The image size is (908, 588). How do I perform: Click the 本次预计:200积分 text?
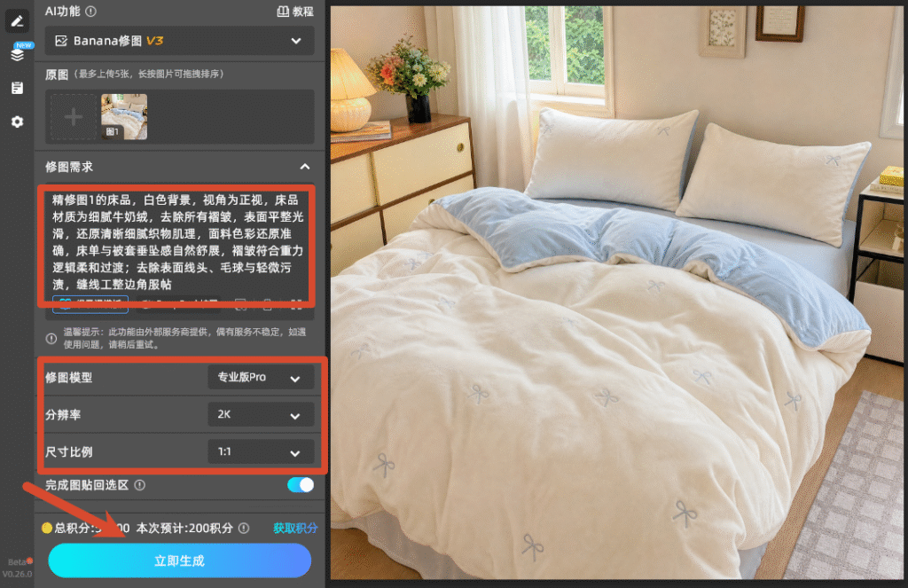coord(184,528)
